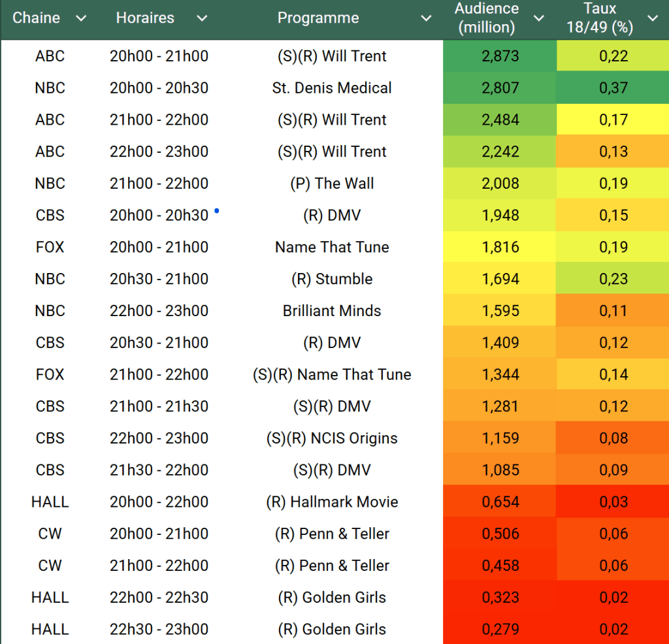Open the Chaine column filter dropdown
The width and height of the screenshot is (669, 644).
point(81,18)
